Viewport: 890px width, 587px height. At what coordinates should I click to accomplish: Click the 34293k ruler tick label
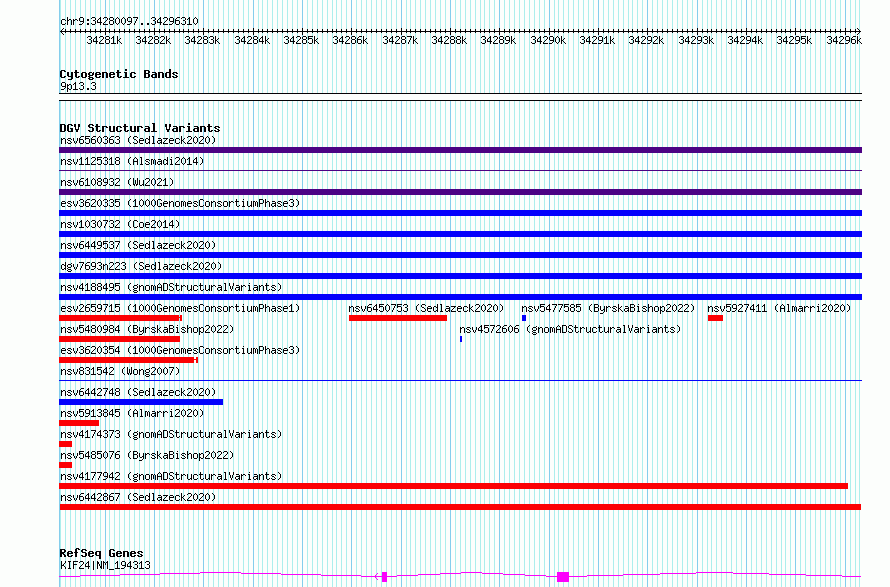coord(696,41)
